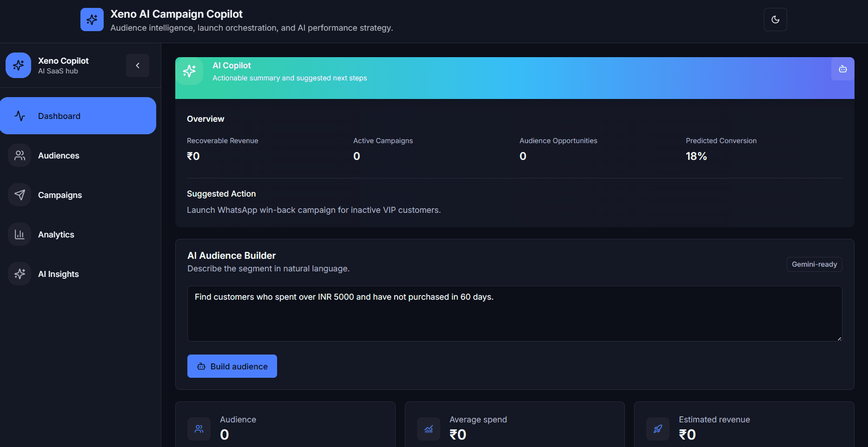Click the Average spend chart icon
The image size is (868, 447).
(x=429, y=429)
